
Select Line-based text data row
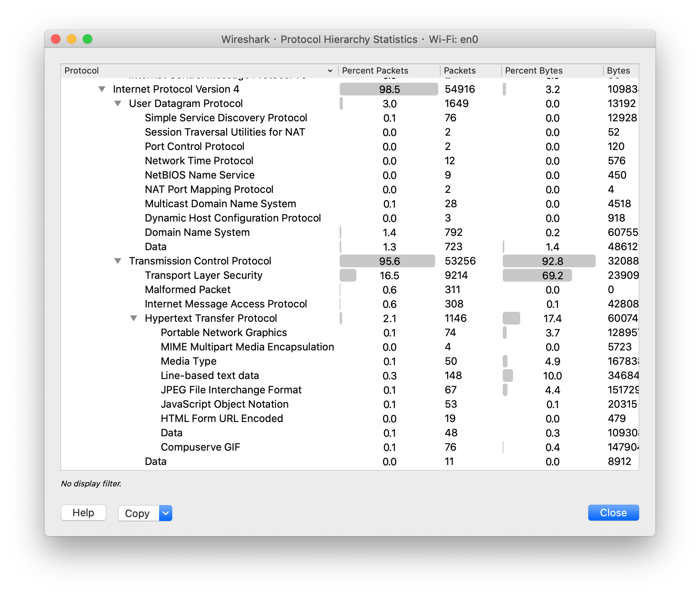point(350,375)
